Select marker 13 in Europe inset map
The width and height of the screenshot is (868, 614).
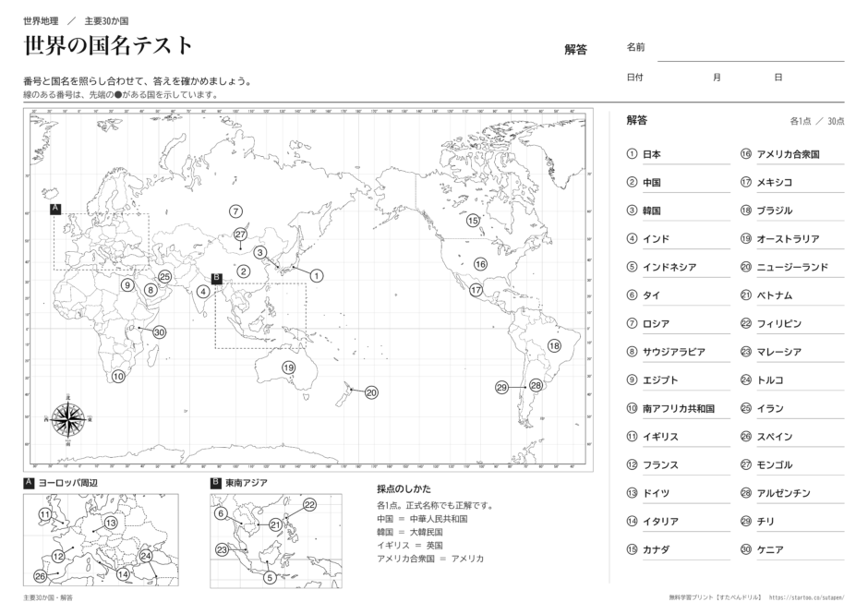pyautogui.click(x=111, y=523)
